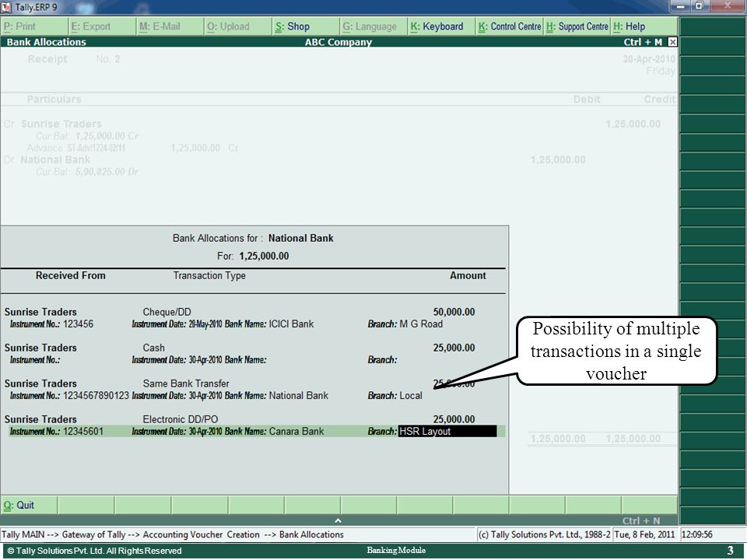Expand the bottom panel up-arrow
Viewport: 747px width, 560px height.
click(338, 520)
